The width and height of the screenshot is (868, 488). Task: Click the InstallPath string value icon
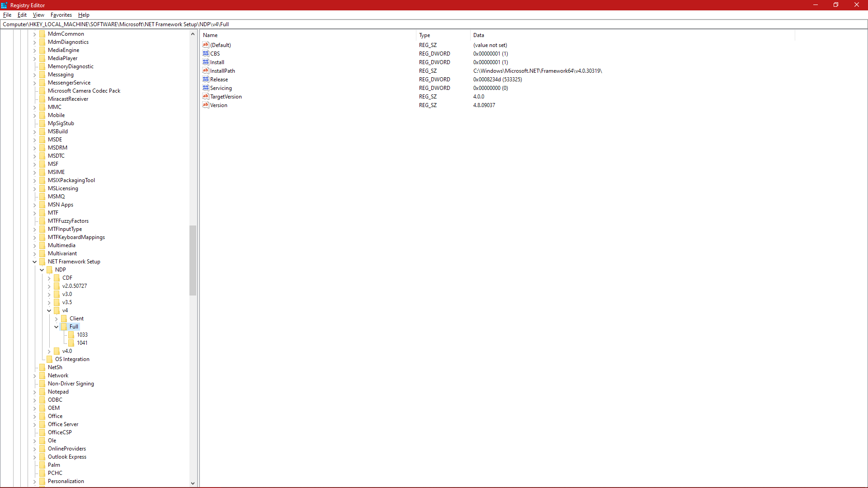[x=206, y=70]
